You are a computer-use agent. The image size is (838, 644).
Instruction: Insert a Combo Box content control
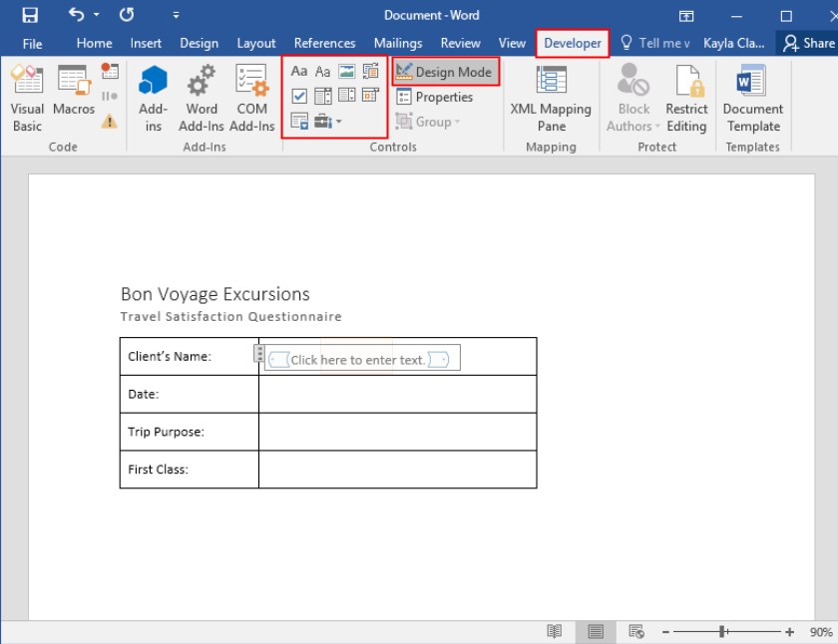tap(323, 96)
